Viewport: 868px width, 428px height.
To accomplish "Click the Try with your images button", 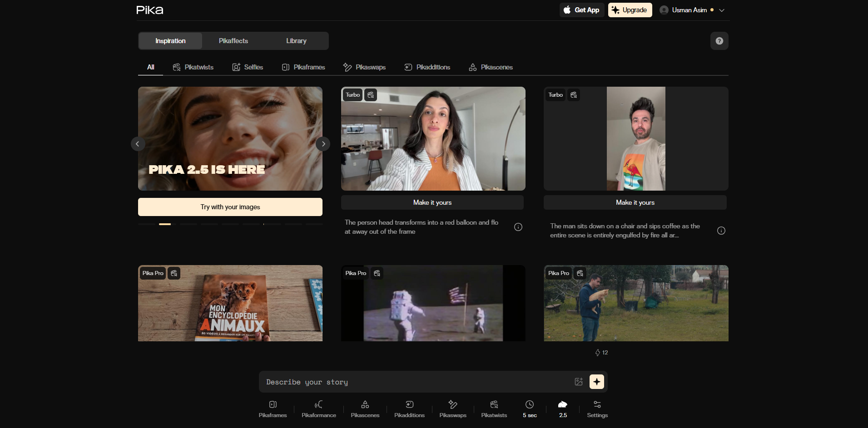I will click(230, 207).
